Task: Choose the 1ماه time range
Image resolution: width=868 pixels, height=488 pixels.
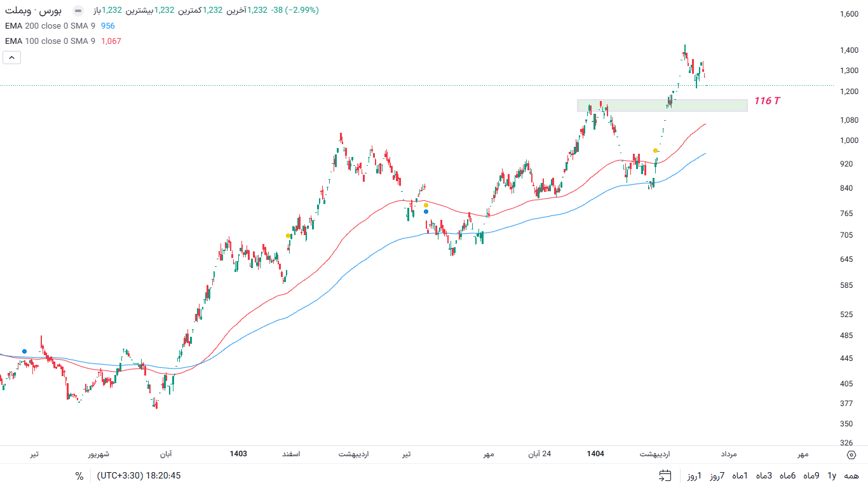Action: pyautogui.click(x=740, y=476)
